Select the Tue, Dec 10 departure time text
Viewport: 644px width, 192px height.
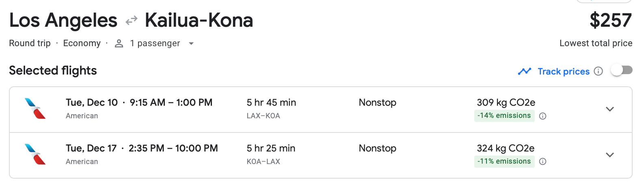point(139,102)
